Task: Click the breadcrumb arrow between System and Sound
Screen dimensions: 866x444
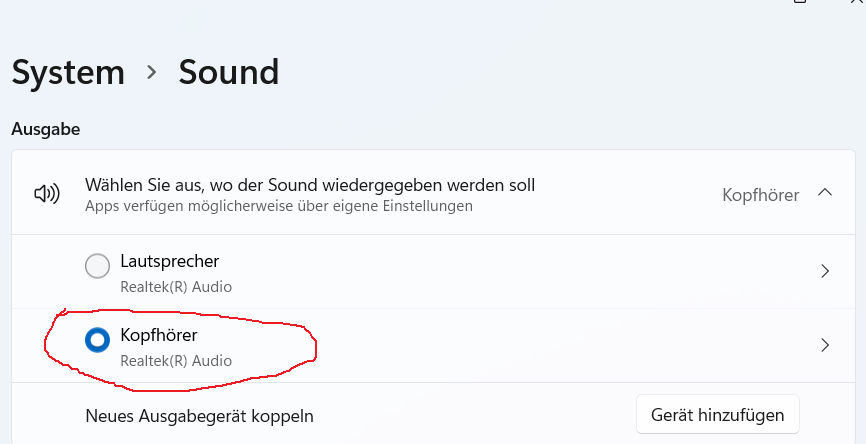Action: click(152, 73)
